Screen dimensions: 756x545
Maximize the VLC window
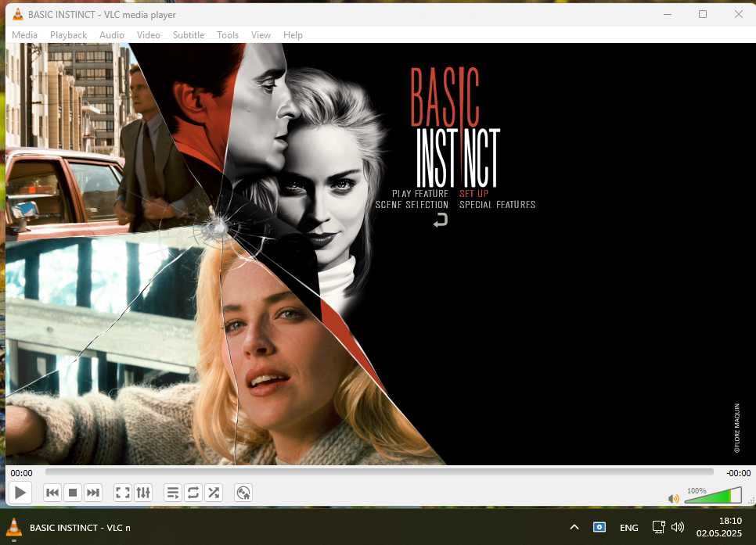point(703,14)
